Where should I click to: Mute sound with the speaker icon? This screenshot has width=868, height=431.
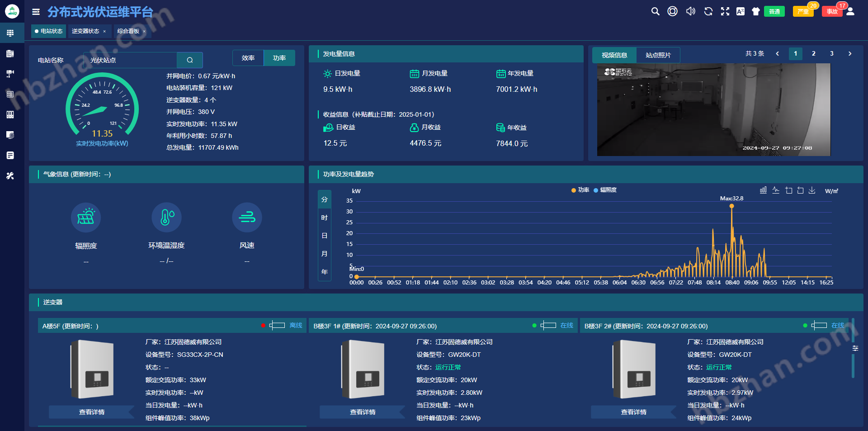690,11
